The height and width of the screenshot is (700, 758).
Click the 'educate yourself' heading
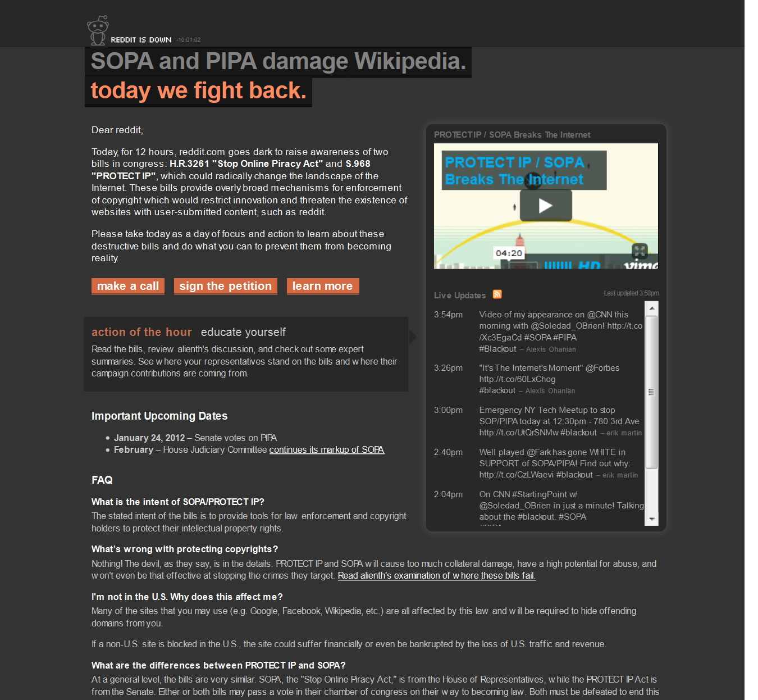tap(243, 333)
